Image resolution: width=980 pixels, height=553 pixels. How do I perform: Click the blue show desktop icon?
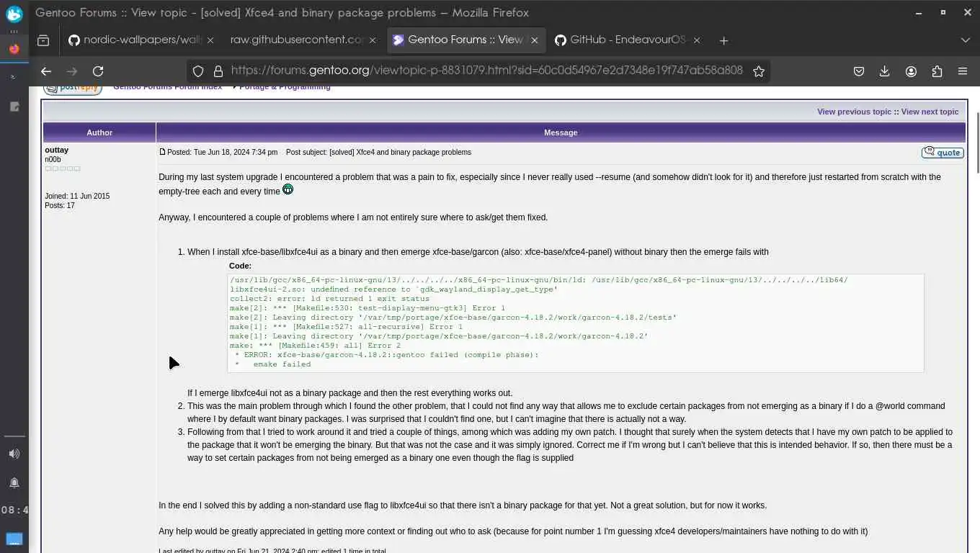pyautogui.click(x=14, y=539)
